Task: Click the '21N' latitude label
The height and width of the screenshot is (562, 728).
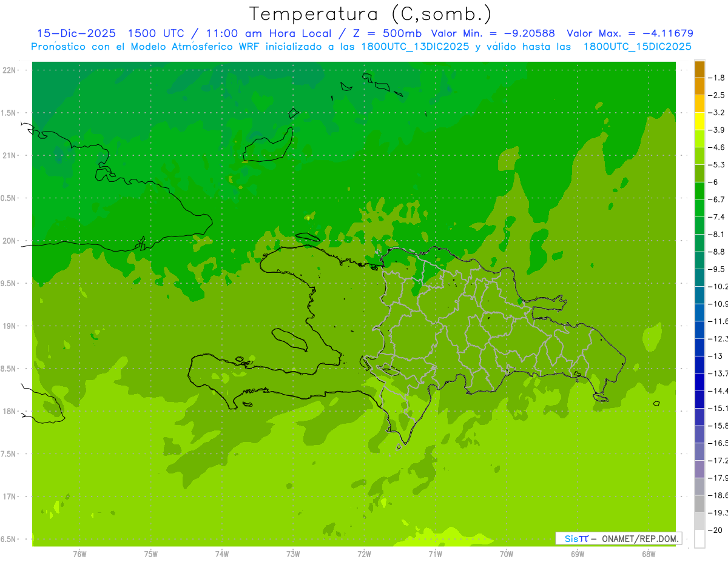Action: point(10,156)
